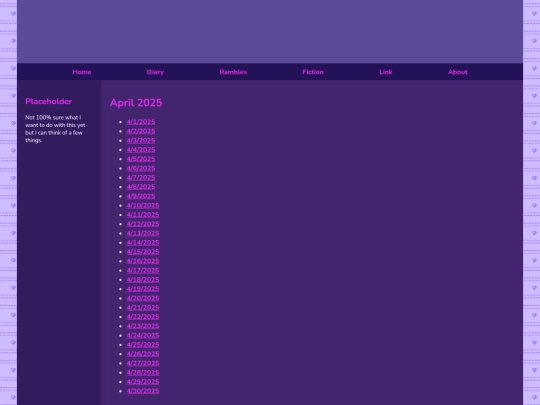Open the 4/21/2025 diary entry
The image size is (540, 405).
pos(143,308)
